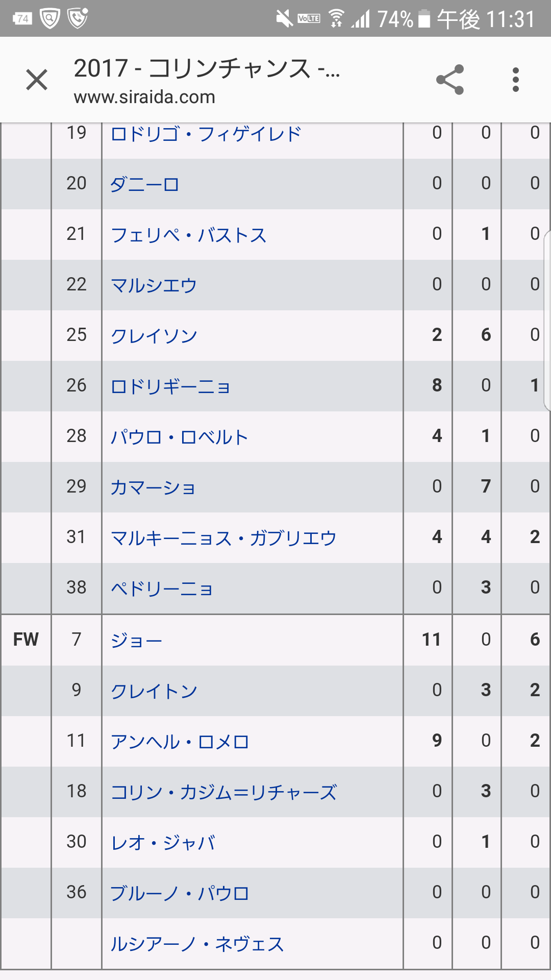The image size is (551, 980).
Task: Open player link コリン・カジム=リチャーズ
Action: pyautogui.click(x=223, y=792)
